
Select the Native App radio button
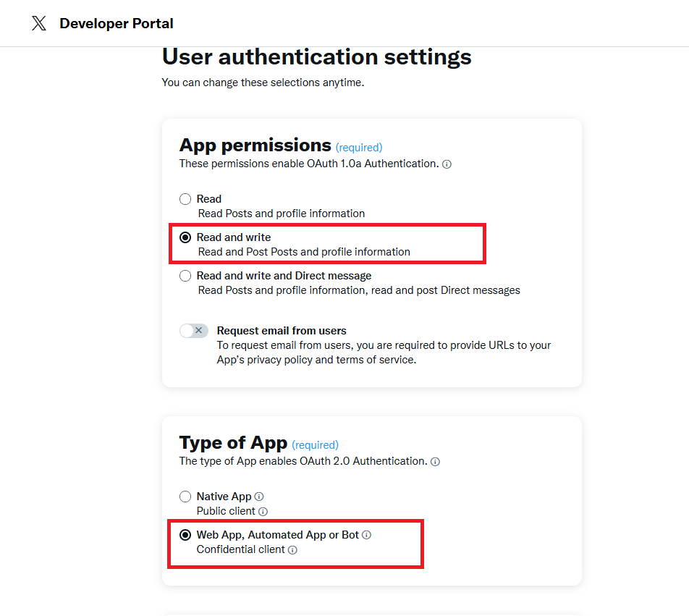click(185, 497)
